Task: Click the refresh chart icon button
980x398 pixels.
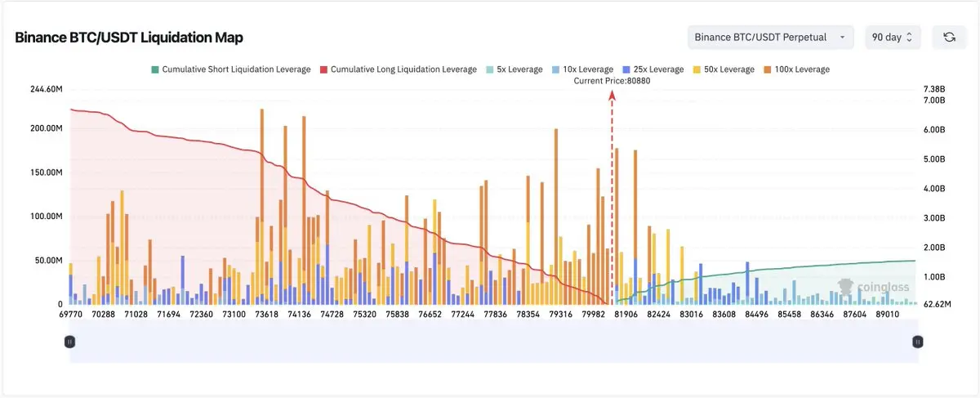Action: [x=949, y=37]
